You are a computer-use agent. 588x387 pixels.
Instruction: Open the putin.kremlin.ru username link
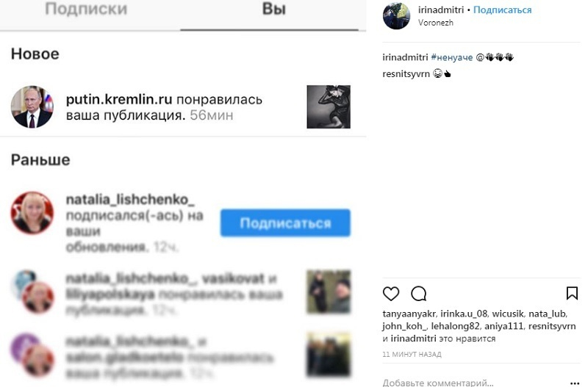pyautogui.click(x=119, y=99)
